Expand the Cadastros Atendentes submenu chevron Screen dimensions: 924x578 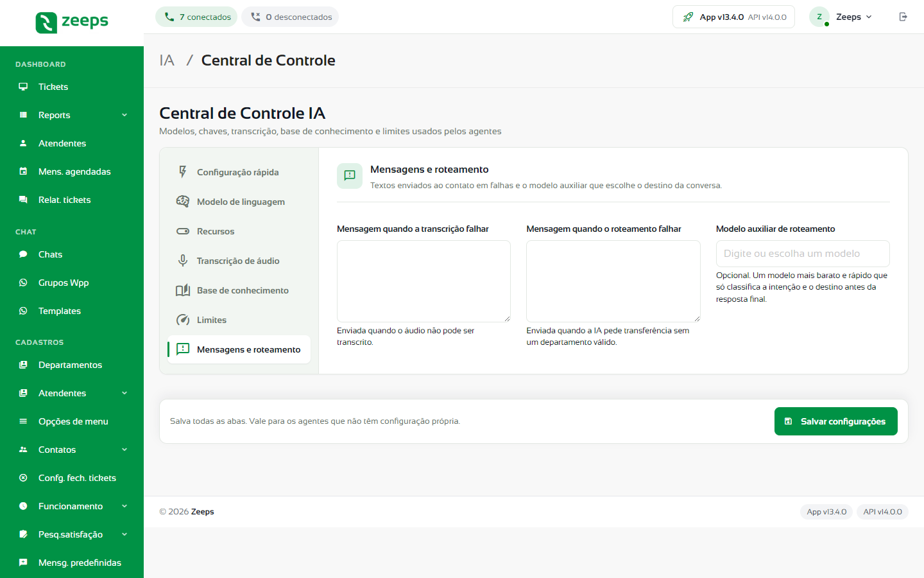[124, 393]
